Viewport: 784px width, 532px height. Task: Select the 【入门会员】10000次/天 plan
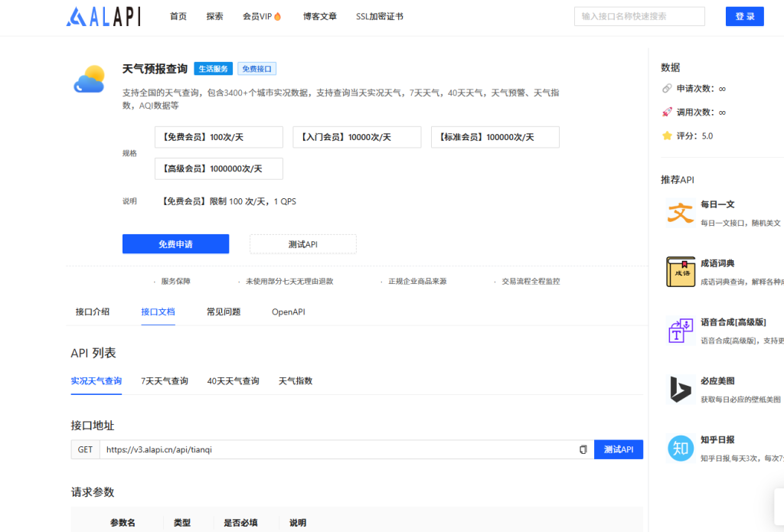357,137
